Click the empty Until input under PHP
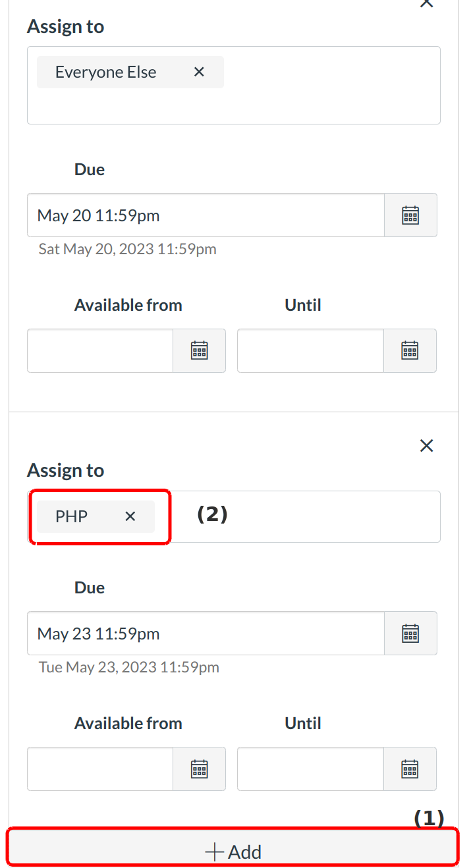469x868 pixels. (310, 769)
